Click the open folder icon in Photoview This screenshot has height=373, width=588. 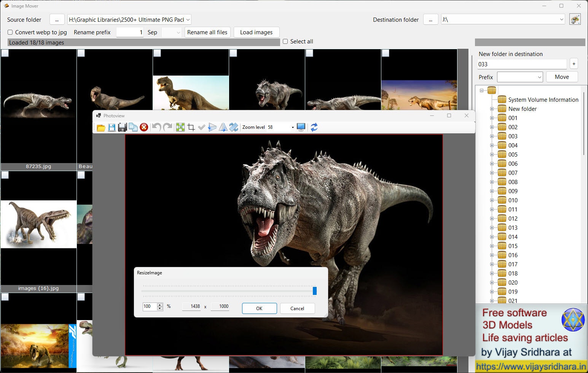coord(101,127)
